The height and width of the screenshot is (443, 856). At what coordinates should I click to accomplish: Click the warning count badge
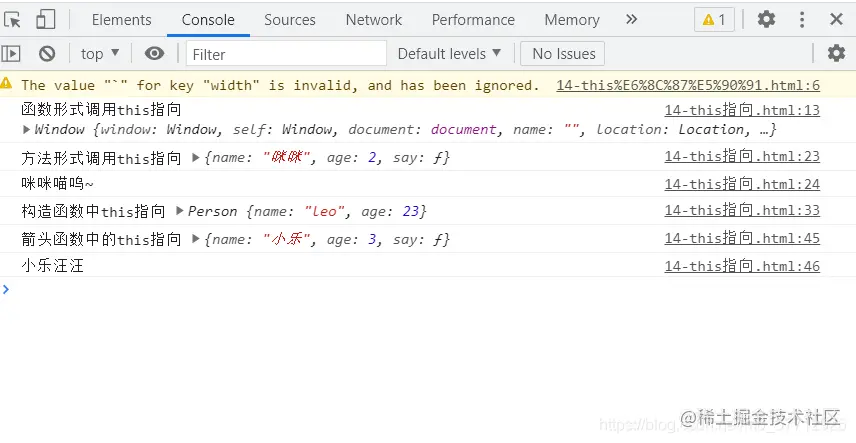(x=714, y=20)
